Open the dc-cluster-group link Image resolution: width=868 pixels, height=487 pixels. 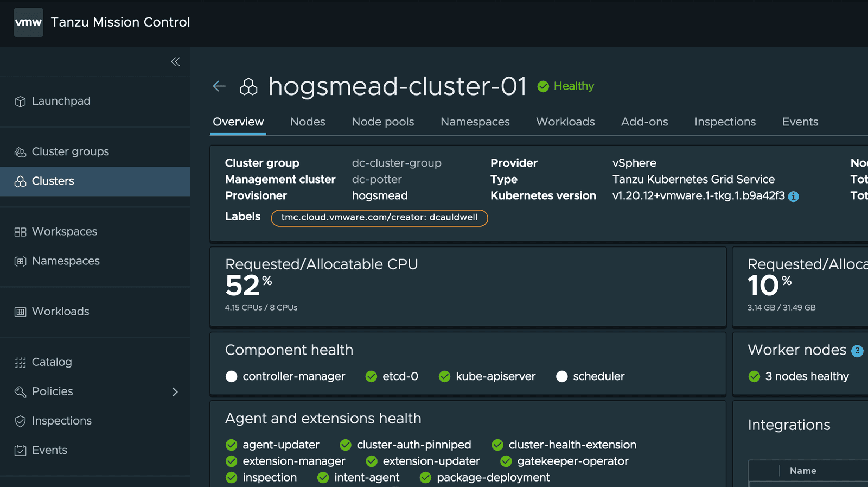pyautogui.click(x=397, y=163)
